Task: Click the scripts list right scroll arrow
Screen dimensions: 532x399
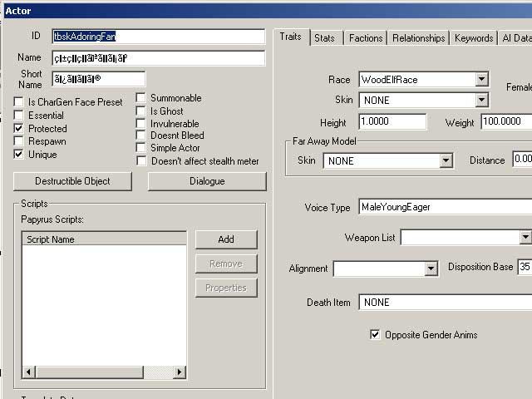Action: point(180,372)
